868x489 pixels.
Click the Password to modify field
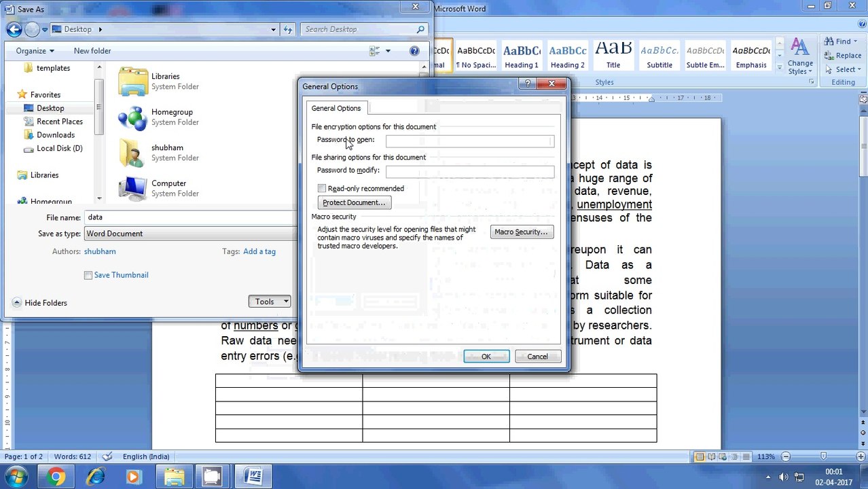click(470, 171)
